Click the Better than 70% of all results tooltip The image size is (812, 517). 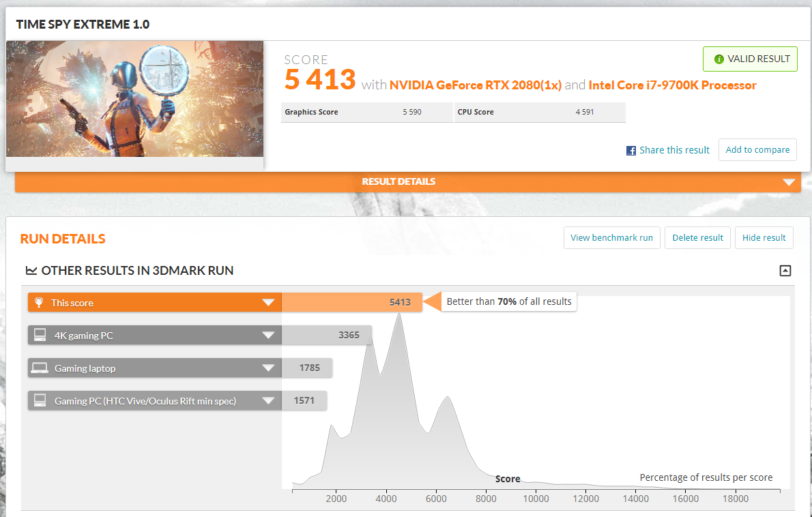[508, 301]
